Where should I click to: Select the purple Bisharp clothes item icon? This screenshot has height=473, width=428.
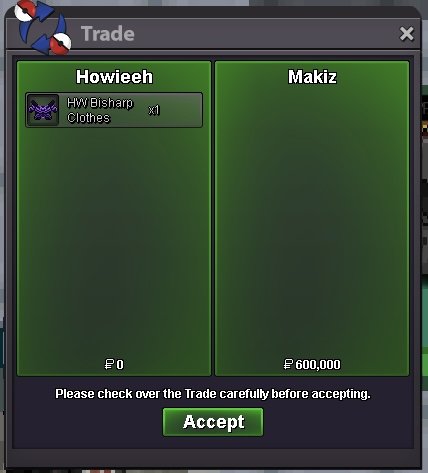pos(43,110)
